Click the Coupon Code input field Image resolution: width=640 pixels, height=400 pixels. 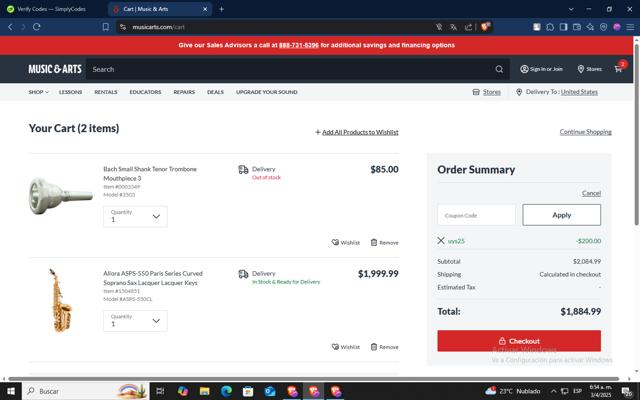[x=476, y=215]
